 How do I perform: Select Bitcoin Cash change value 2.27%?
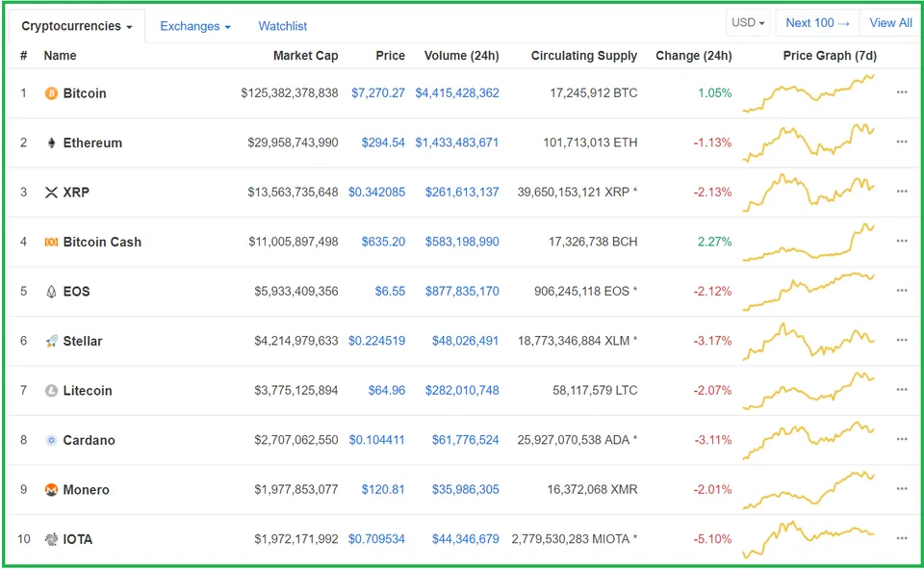(714, 241)
